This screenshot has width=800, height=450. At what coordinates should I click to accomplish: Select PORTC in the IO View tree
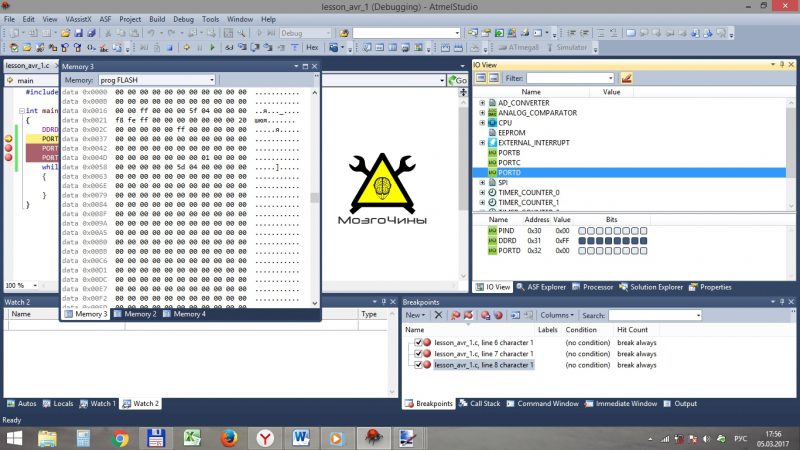point(509,162)
